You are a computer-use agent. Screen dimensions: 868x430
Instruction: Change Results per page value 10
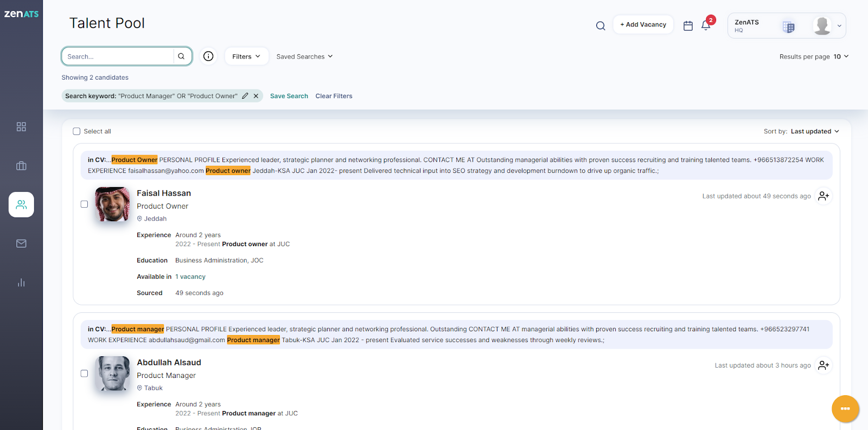coord(841,56)
